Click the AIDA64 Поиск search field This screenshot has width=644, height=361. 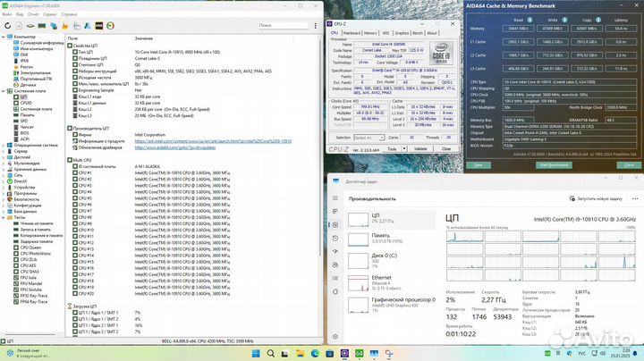(x=284, y=25)
